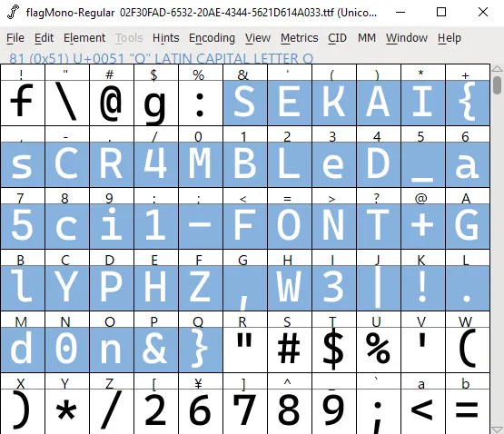Select '*' glyph cell under 'Y' label
504x434 pixels.
pyautogui.click(x=67, y=411)
